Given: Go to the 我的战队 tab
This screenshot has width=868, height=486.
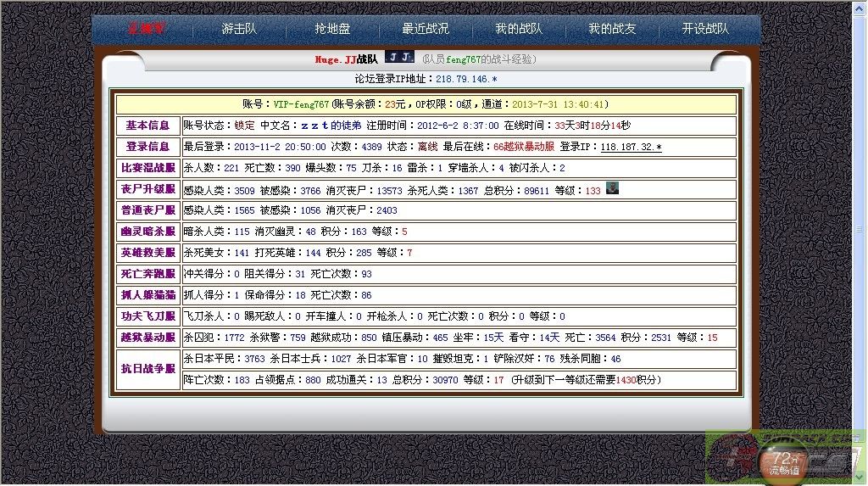Looking at the screenshot, I should 519,29.
